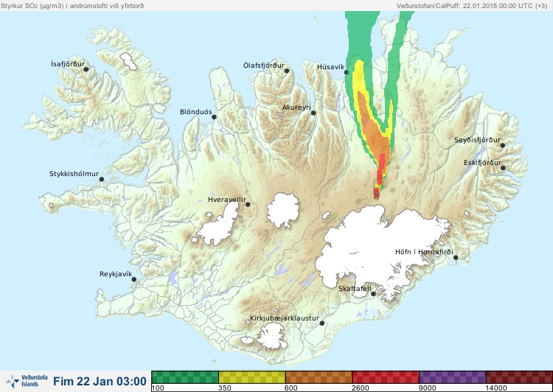This screenshot has width=553, height=392.
Task: Click the dark red 14000 legend swatch
Action: 519,377
